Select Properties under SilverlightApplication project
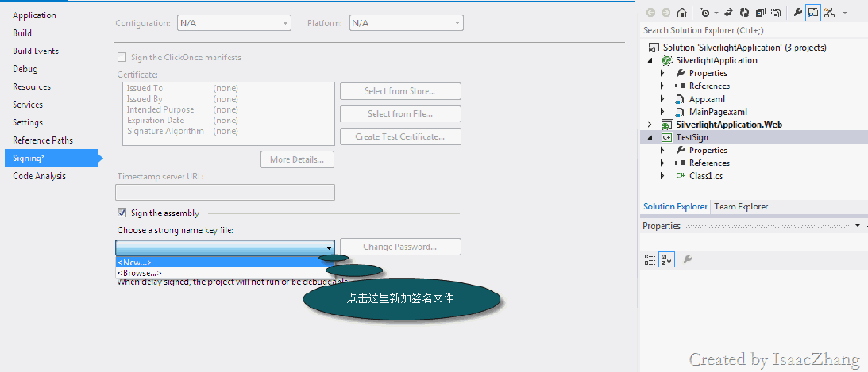This screenshot has height=372, width=868. click(708, 73)
